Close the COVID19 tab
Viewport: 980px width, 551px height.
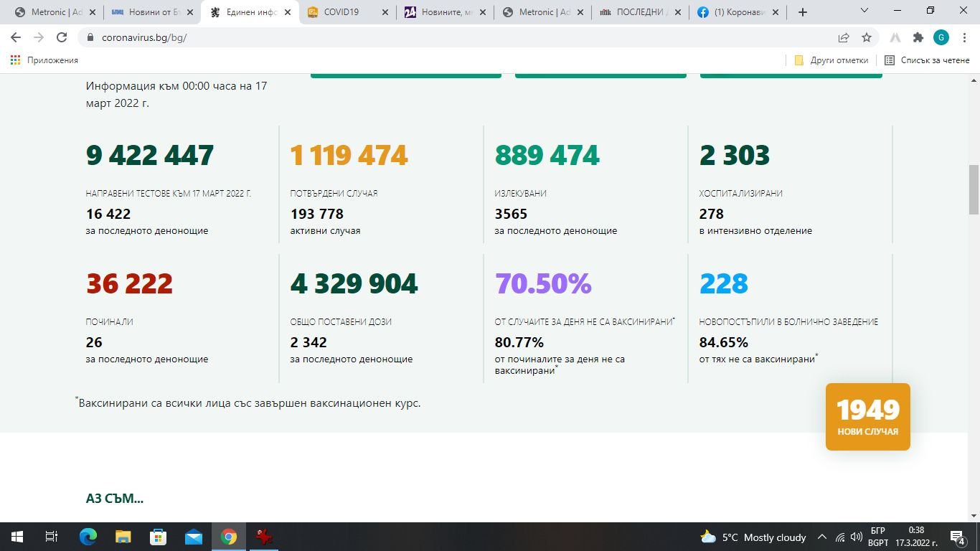pos(385,12)
